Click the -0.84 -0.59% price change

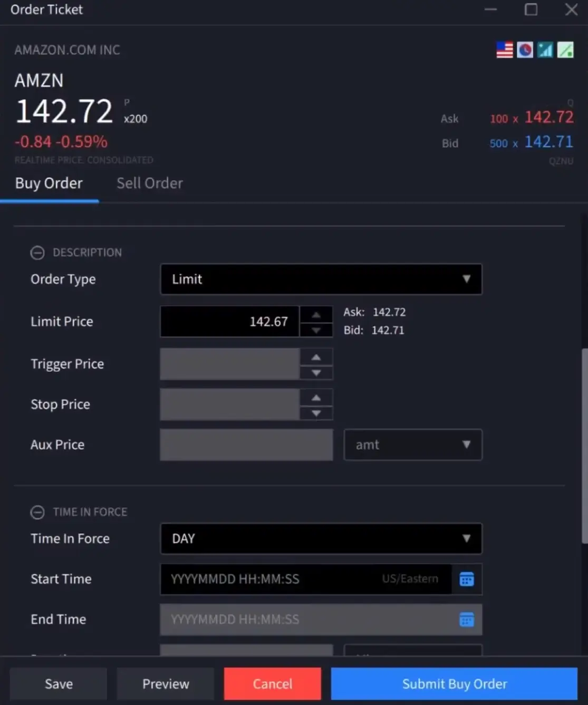pos(61,142)
